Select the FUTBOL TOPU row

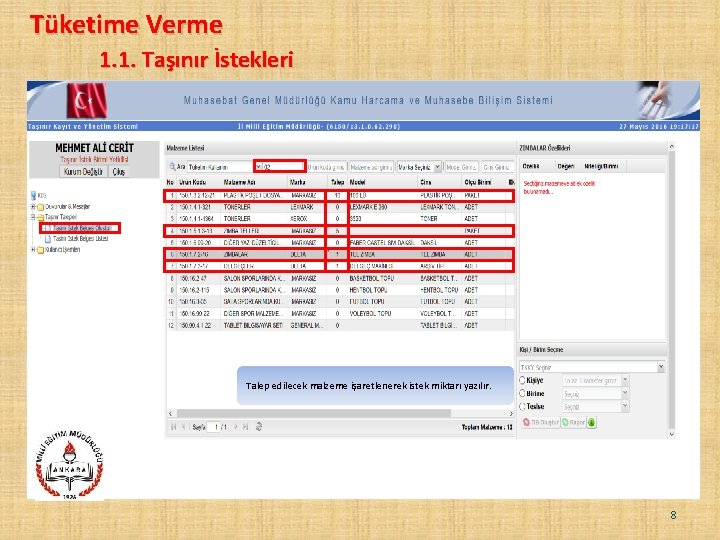click(x=339, y=302)
